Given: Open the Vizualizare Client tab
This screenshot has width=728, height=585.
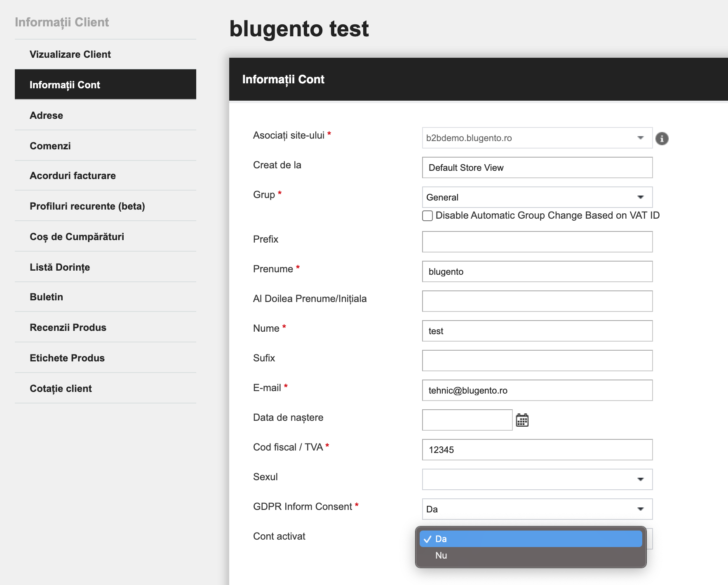Looking at the screenshot, I should 106,54.
